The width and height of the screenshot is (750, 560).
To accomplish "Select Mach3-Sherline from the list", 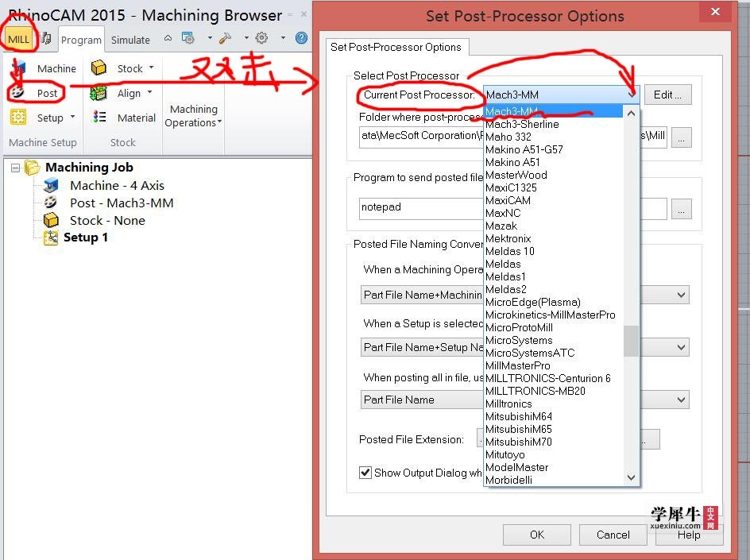I will (554, 125).
